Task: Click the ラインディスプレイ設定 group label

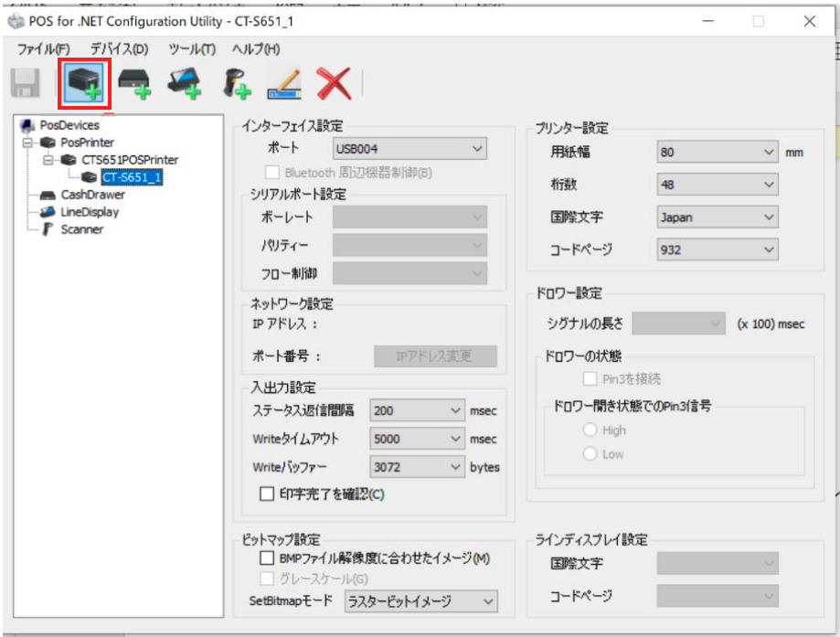Action: coord(591,539)
